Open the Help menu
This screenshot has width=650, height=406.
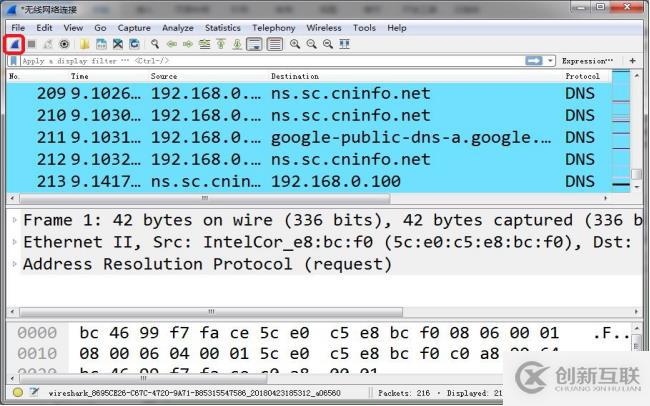click(397, 28)
